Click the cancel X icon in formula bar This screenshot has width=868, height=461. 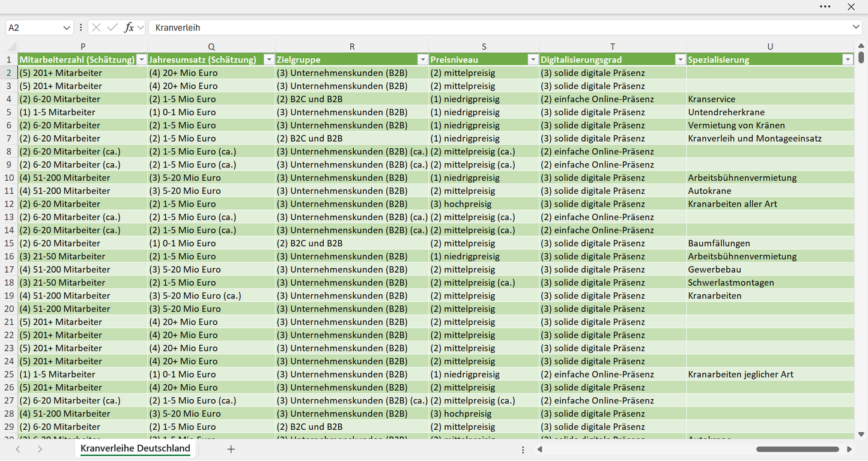point(96,28)
